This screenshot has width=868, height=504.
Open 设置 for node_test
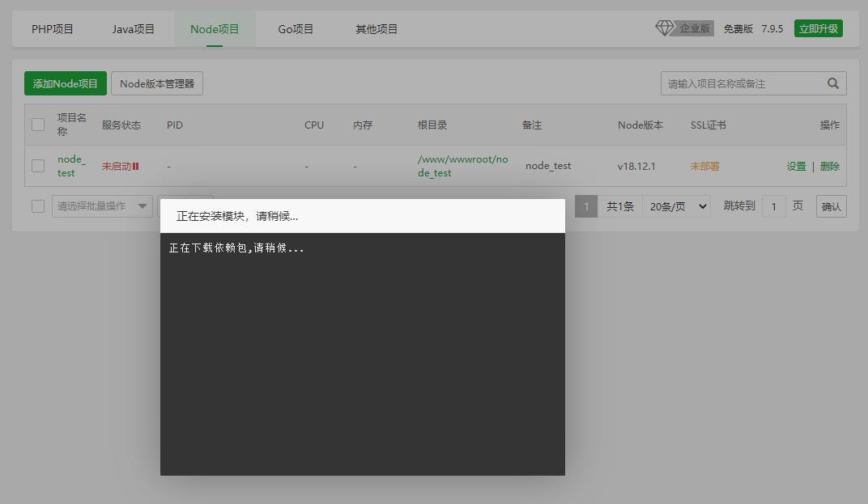tap(796, 166)
